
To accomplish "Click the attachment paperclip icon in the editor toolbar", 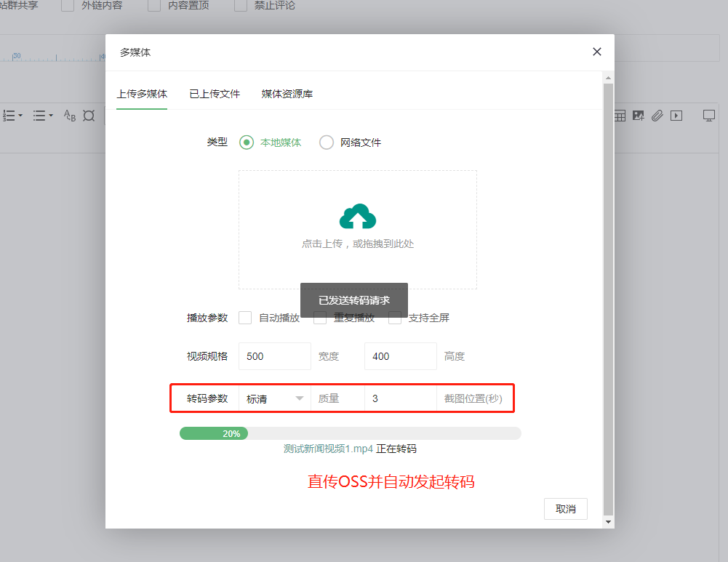I will tap(657, 116).
